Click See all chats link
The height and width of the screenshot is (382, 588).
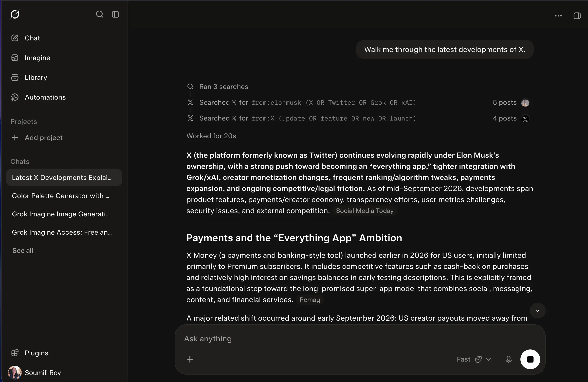coord(23,250)
